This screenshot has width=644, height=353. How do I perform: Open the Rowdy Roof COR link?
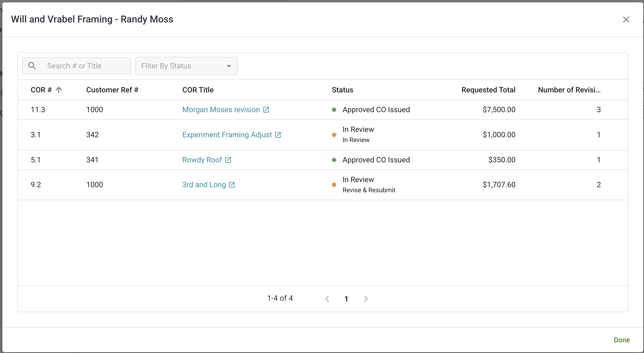202,160
